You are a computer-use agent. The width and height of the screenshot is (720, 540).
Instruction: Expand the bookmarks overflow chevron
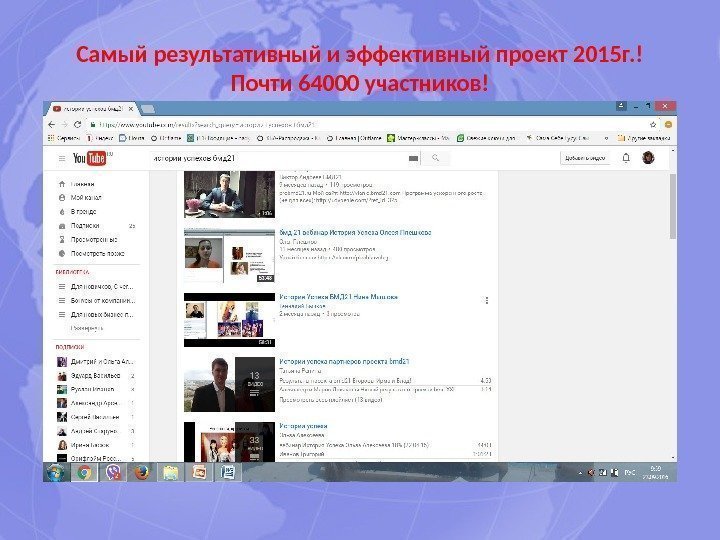click(606, 138)
